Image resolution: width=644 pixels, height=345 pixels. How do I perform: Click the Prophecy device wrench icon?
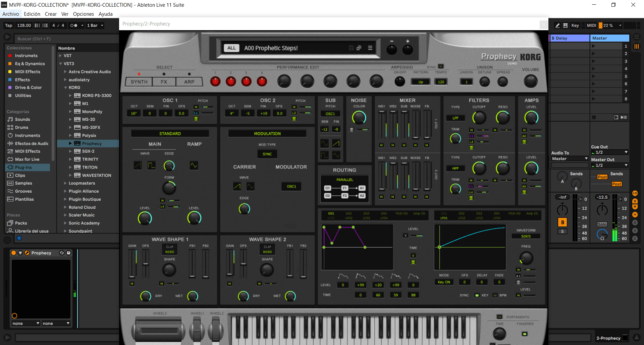point(27,253)
